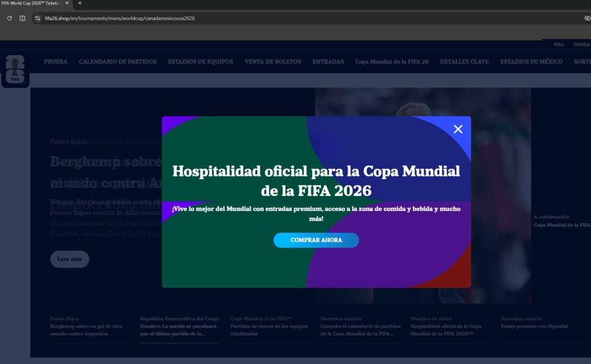Click the FIFA+ link in the top bar
This screenshot has height=364, width=591.
[559, 44]
